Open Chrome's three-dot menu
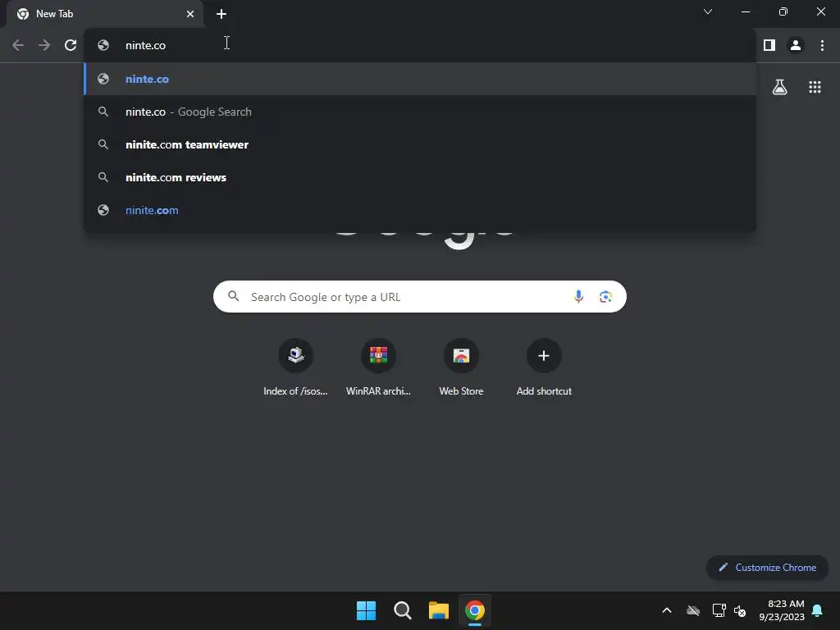This screenshot has width=840, height=630. tap(822, 46)
